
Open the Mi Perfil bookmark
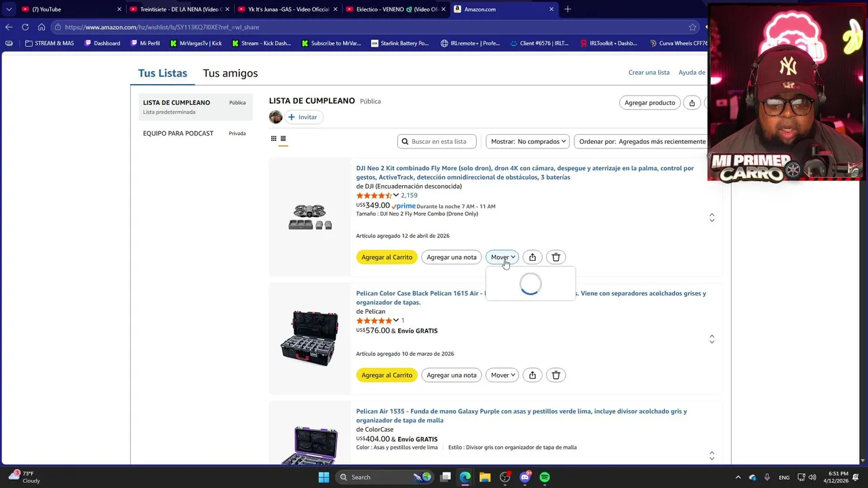tap(144, 43)
